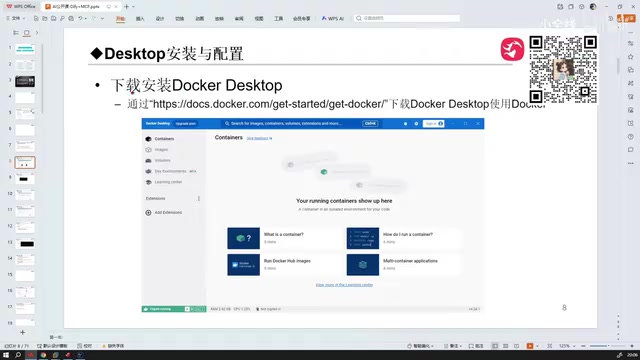Switch to outline view icon in slide panel
The height and width of the screenshot is (360, 640).
pos(16,33)
